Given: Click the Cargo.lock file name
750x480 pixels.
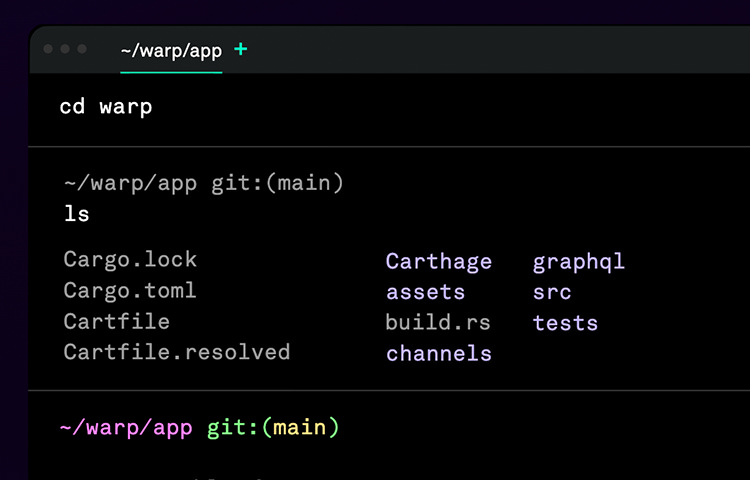Looking at the screenshot, I should (130, 261).
